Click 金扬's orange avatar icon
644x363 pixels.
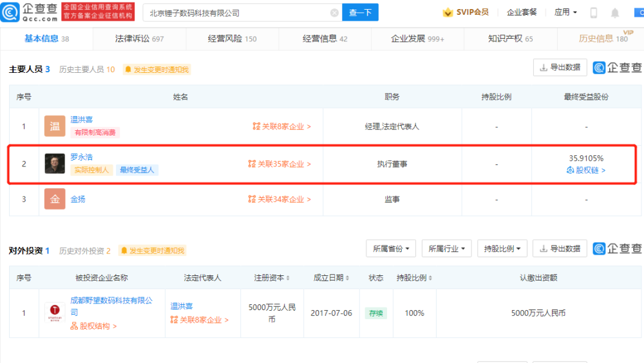pyautogui.click(x=55, y=200)
